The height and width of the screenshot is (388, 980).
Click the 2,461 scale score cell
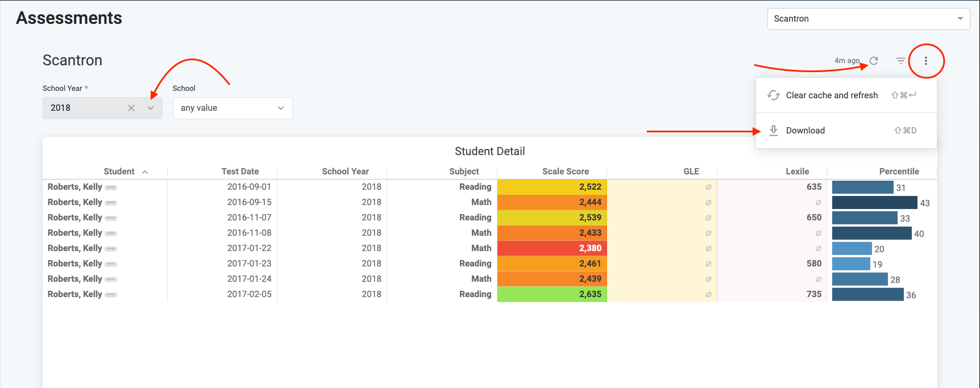552,264
